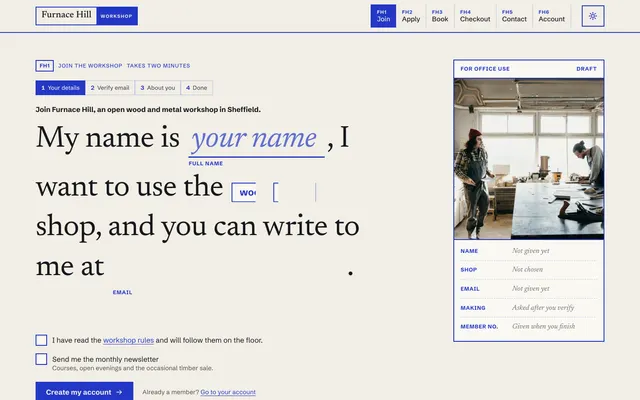Click 'Not given yet' in card EMAIL row
Viewport: 640px width, 400px height.
pos(531,289)
